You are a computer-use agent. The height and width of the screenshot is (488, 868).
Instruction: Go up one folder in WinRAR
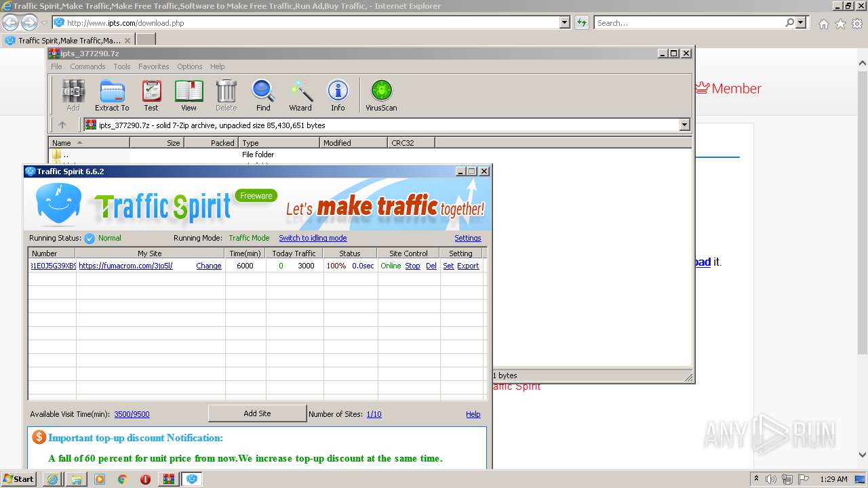pos(62,125)
